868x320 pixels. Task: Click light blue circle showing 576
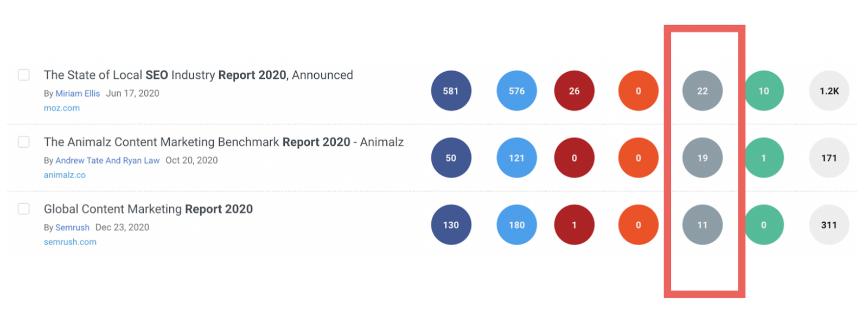coord(516,91)
